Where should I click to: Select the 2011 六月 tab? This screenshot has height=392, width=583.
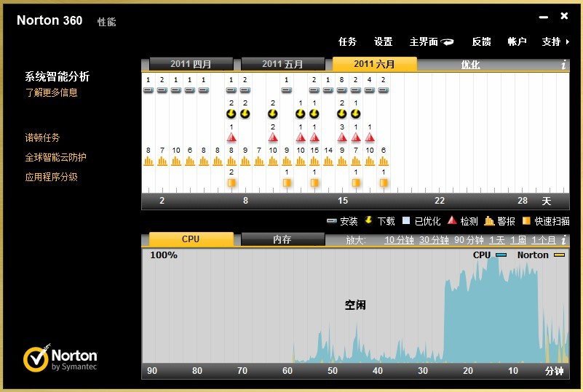coord(374,64)
